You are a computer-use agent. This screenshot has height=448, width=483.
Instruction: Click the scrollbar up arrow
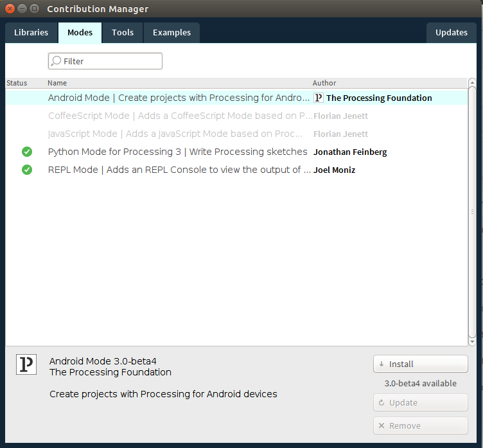(472, 83)
